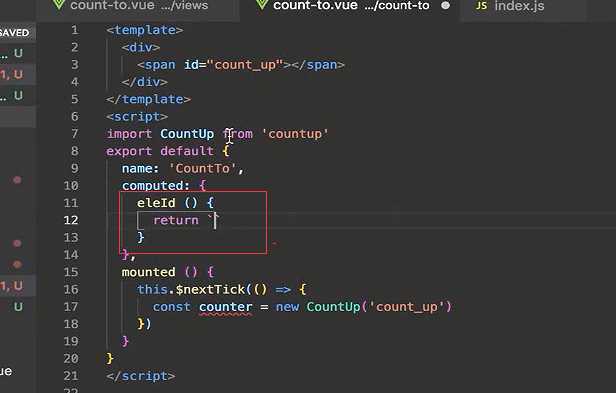
Task: Click the this keyword on line 16
Action: click(152, 289)
